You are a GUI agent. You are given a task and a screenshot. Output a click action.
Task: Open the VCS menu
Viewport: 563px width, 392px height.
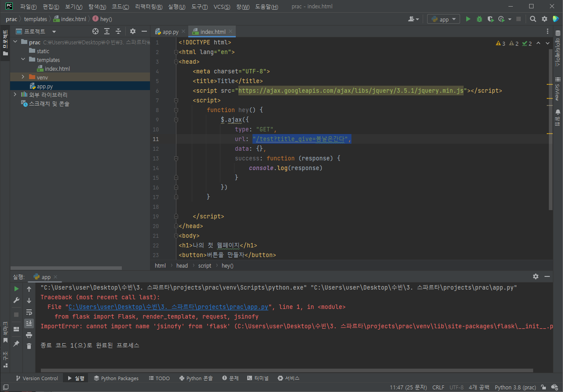[222, 7]
